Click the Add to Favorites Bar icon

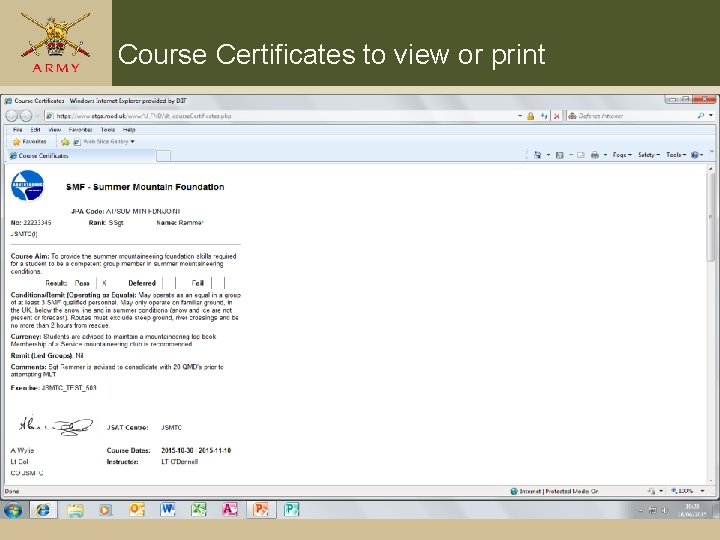point(65,142)
